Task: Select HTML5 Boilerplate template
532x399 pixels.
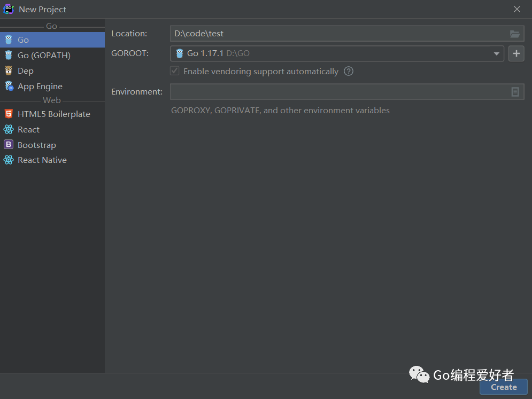Action: [x=52, y=114]
